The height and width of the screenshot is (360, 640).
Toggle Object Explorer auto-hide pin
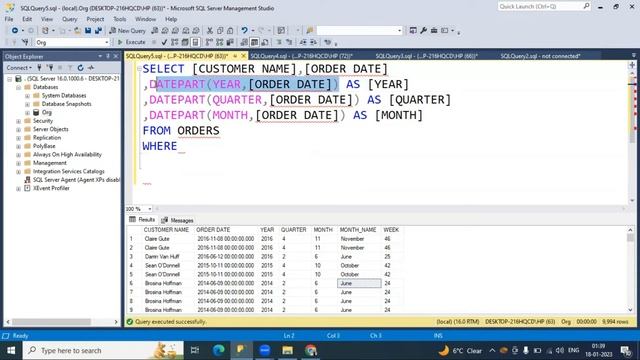click(x=108, y=56)
